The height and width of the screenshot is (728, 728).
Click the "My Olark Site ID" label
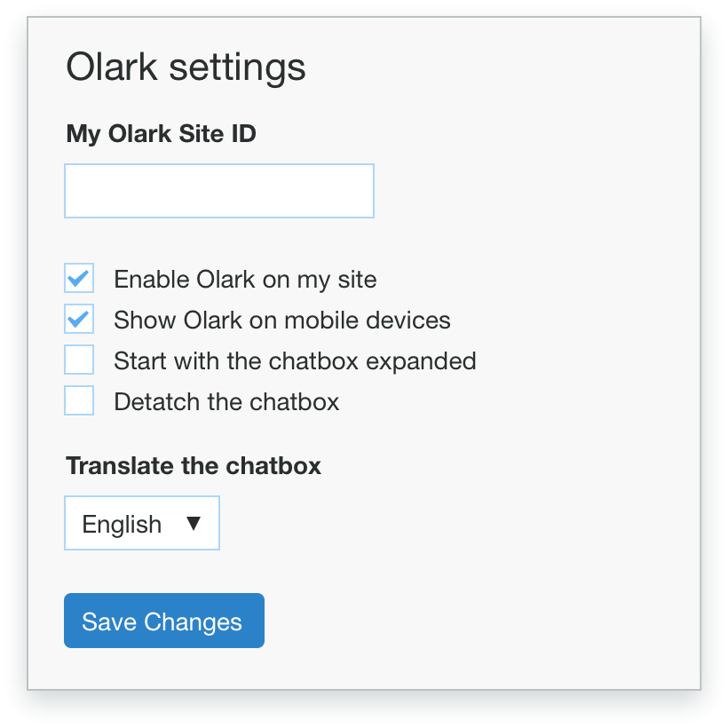[160, 133]
